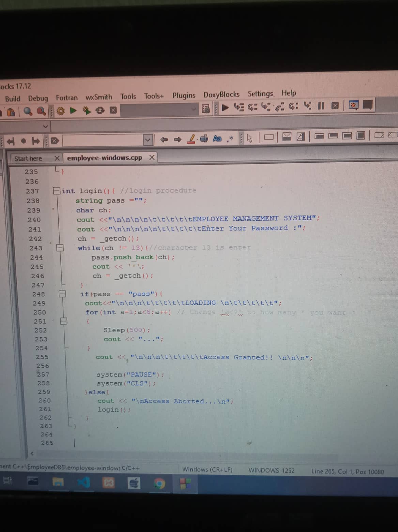The height and width of the screenshot is (532, 398).
Task: Toggle match case Aa icon
Action: [217, 138]
